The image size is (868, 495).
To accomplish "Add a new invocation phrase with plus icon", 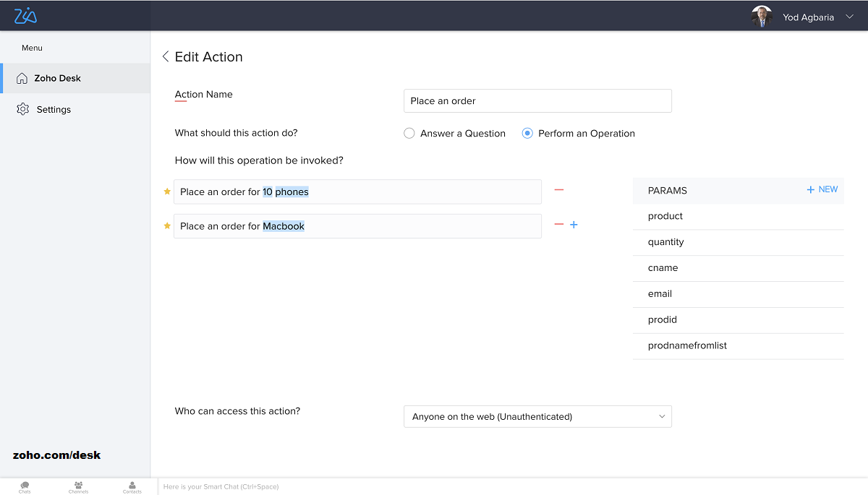I will click(574, 225).
